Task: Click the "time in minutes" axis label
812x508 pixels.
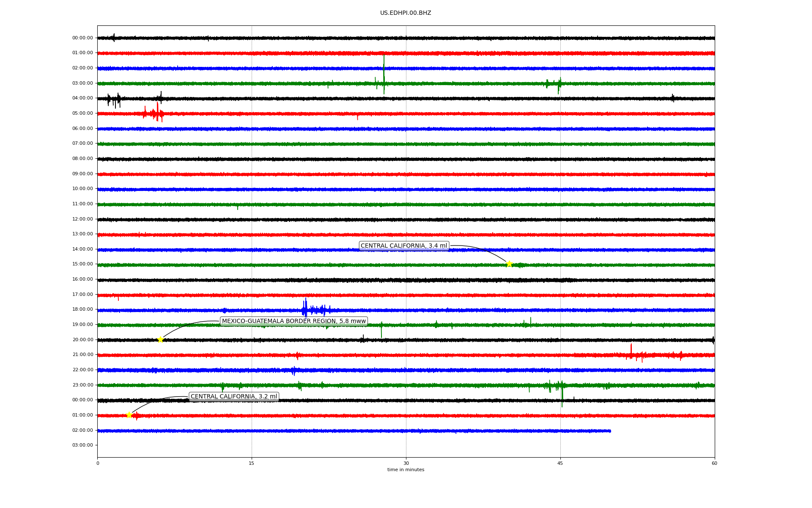Action: [406, 470]
